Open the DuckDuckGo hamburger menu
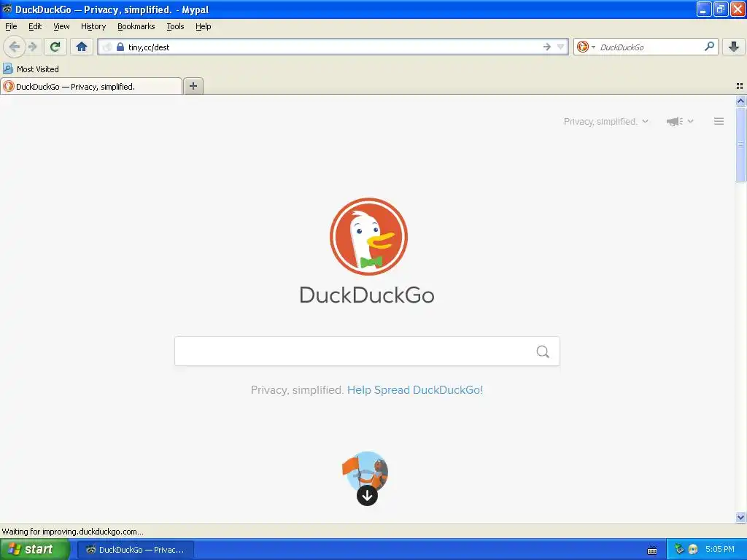Screen dimensions: 747x560 pos(719,122)
